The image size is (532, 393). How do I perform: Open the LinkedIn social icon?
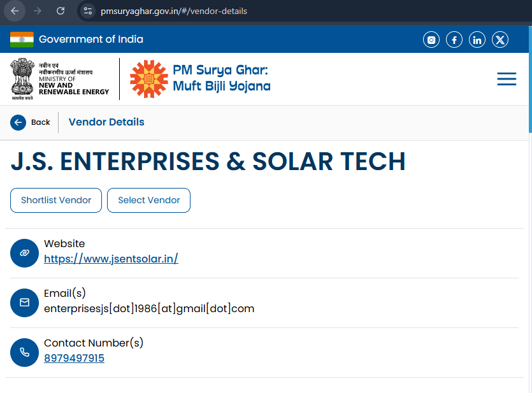point(477,39)
